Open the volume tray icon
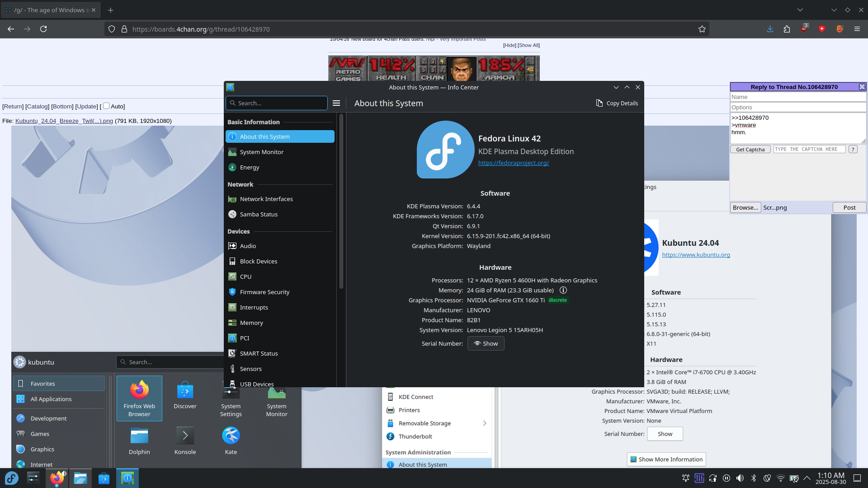The width and height of the screenshot is (868, 488). point(740,478)
